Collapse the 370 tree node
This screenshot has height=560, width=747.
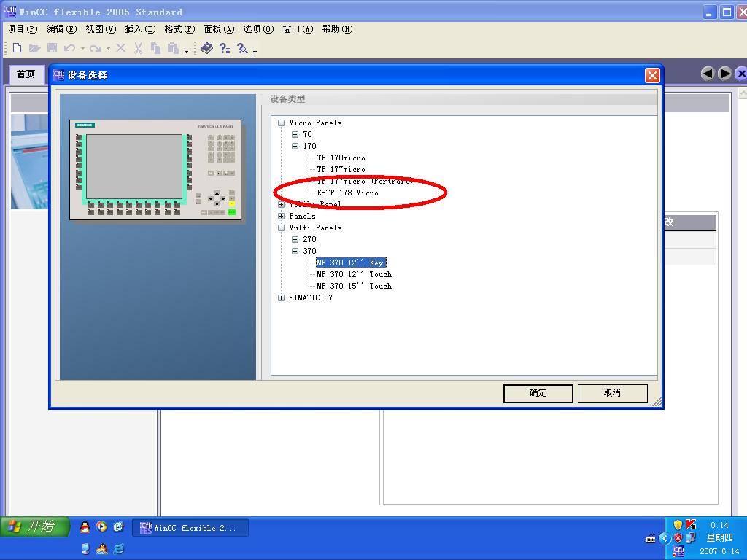[295, 251]
